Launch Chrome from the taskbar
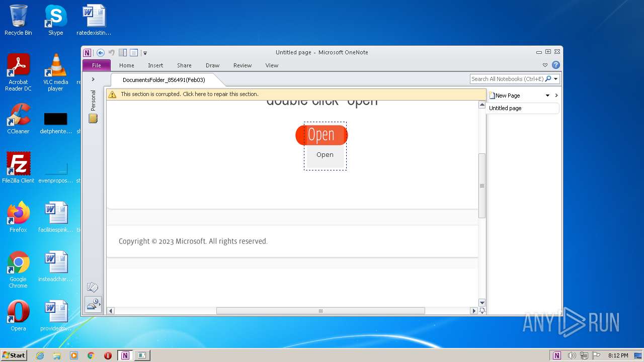 tap(91, 355)
